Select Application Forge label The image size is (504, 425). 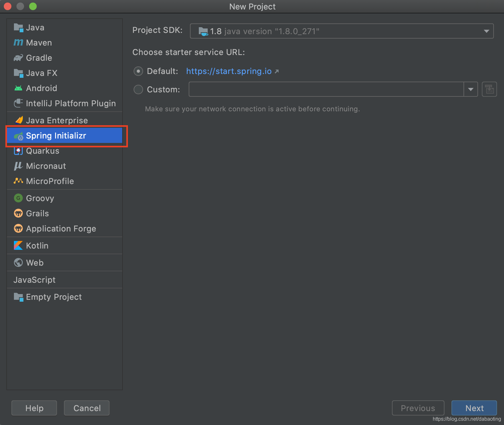(61, 229)
